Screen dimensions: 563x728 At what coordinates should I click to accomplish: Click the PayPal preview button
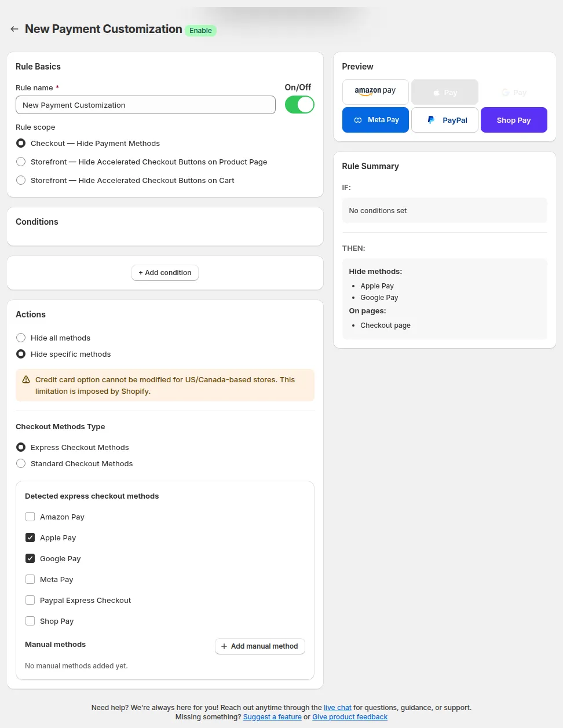pyautogui.click(x=445, y=120)
